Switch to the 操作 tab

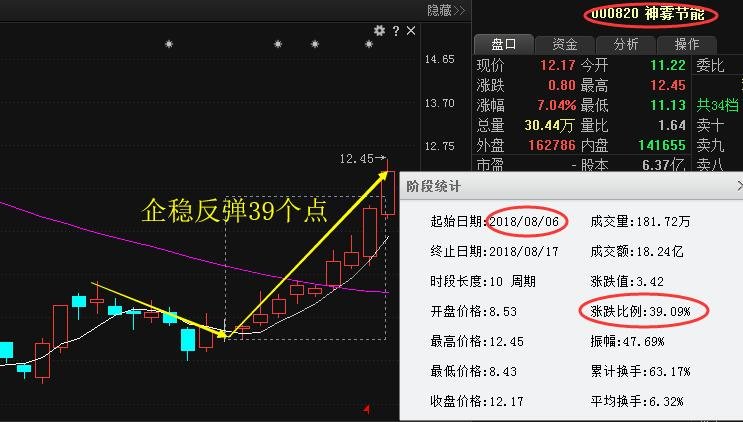[687, 44]
